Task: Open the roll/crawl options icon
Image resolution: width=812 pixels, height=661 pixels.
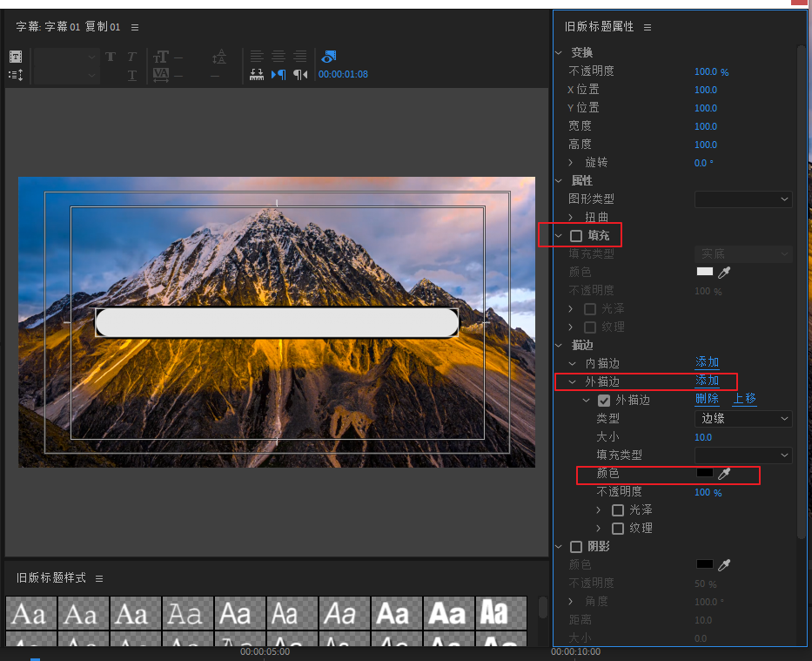Action: pyautogui.click(x=16, y=75)
